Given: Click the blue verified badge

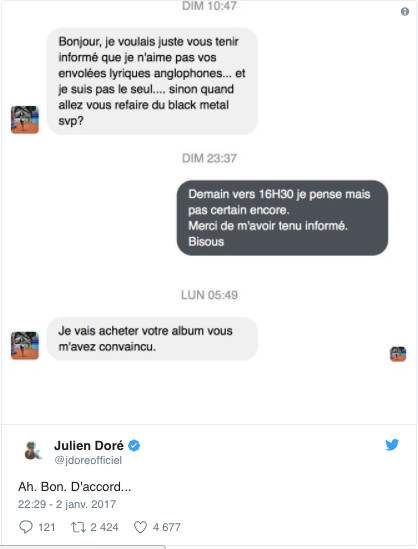Looking at the screenshot, I should point(134,446).
